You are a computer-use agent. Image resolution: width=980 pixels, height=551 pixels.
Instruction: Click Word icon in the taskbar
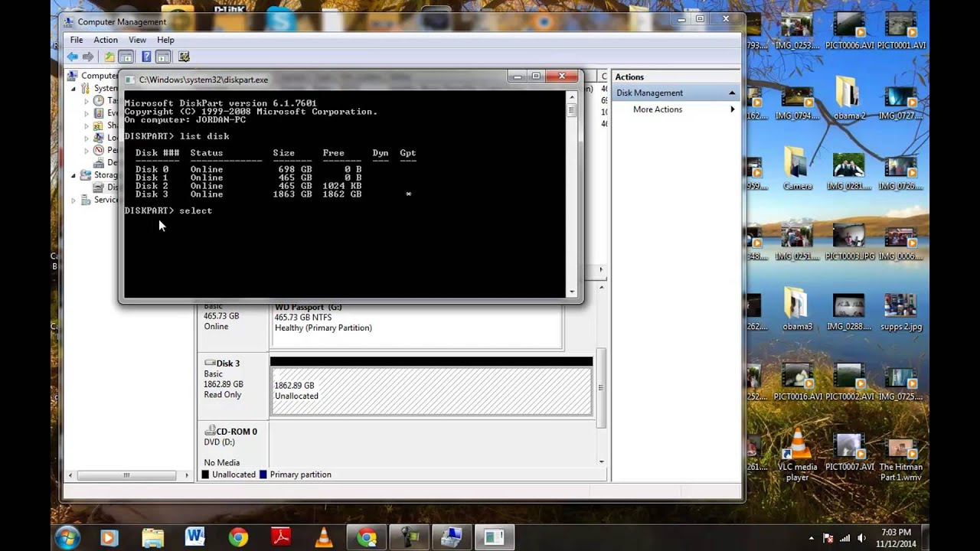pyautogui.click(x=194, y=537)
